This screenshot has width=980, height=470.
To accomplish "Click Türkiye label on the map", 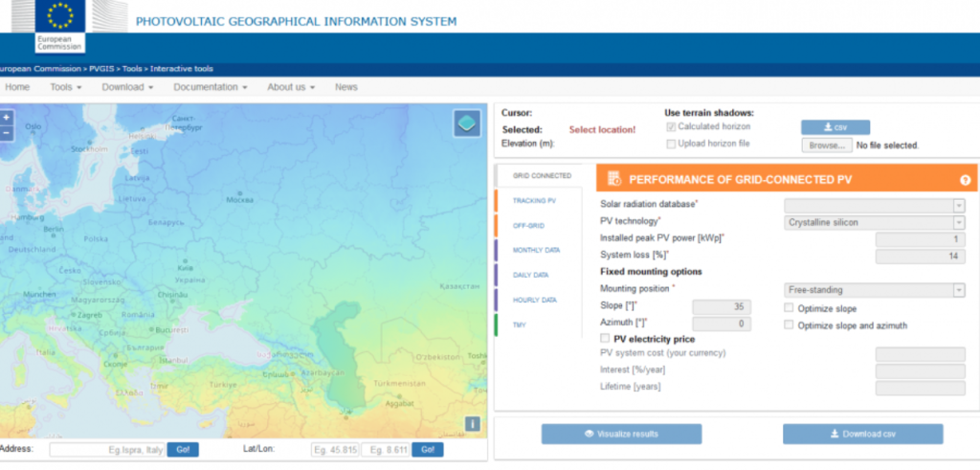I will click(223, 385).
